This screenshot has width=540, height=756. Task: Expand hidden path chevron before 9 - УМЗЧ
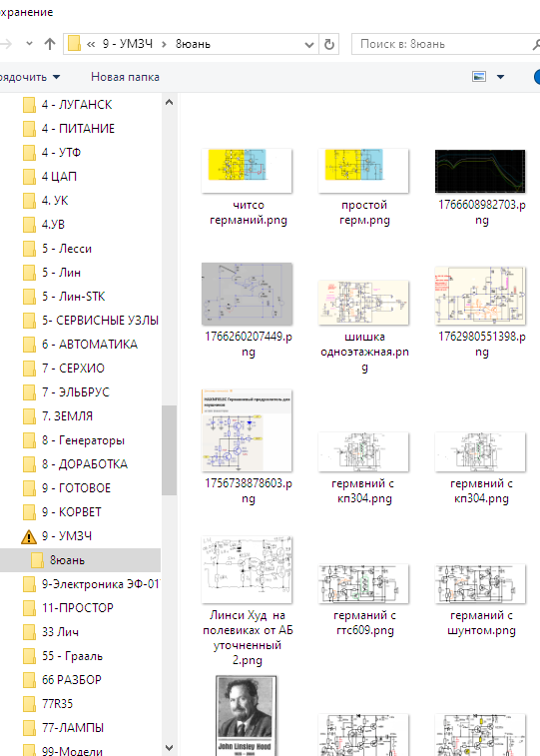pos(91,44)
